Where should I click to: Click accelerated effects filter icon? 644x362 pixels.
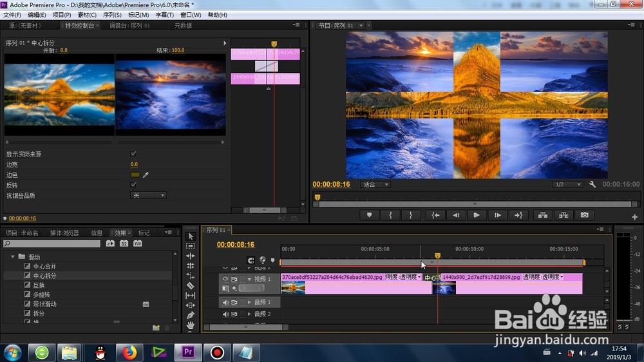pyautogui.click(x=110, y=243)
